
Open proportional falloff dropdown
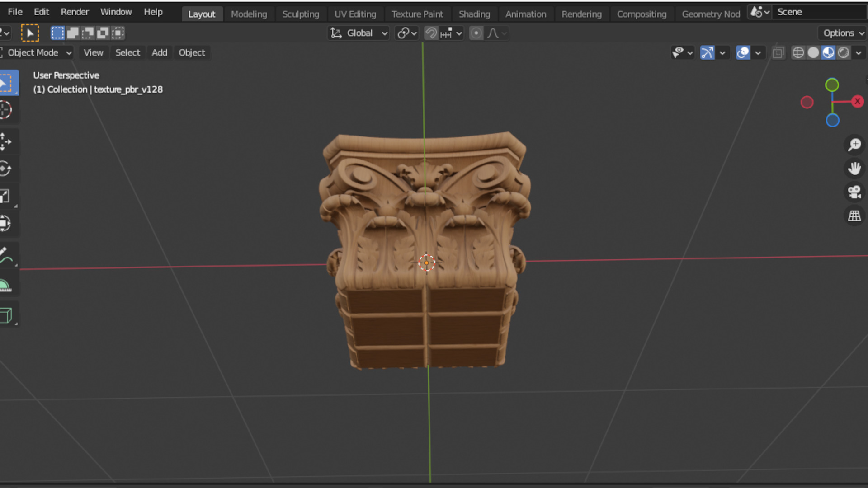tap(497, 33)
